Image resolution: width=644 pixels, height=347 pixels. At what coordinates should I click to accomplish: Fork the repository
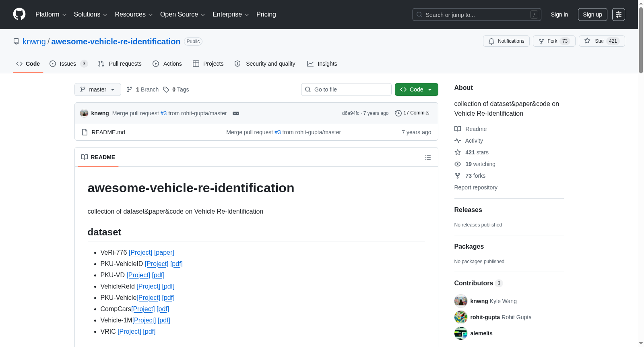tap(554, 41)
